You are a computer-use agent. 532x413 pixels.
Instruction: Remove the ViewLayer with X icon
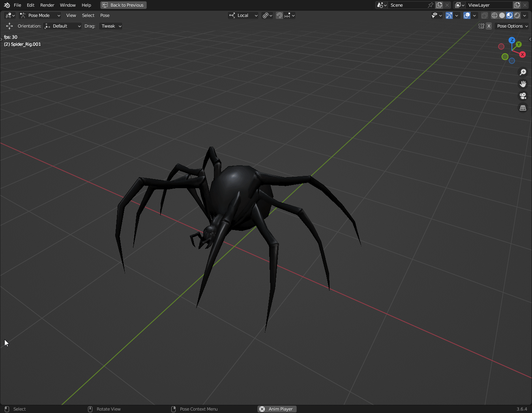coord(525,5)
